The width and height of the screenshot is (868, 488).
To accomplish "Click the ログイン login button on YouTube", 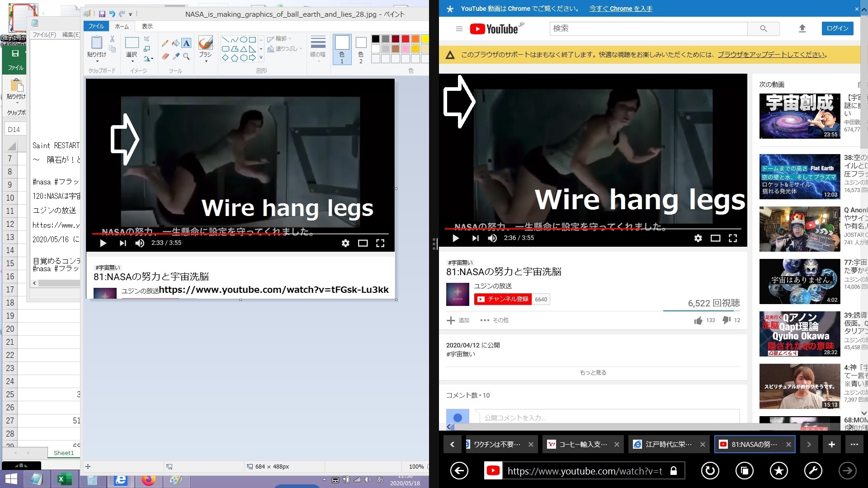I will pyautogui.click(x=837, y=28).
